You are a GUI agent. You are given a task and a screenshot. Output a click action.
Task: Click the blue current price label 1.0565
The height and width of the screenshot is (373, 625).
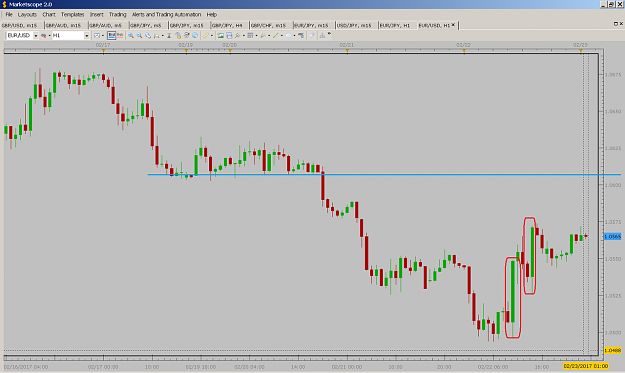(x=613, y=236)
